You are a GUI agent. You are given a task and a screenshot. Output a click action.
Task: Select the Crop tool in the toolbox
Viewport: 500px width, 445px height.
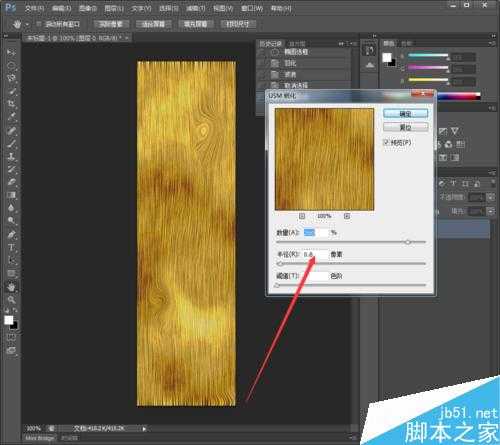click(11, 104)
